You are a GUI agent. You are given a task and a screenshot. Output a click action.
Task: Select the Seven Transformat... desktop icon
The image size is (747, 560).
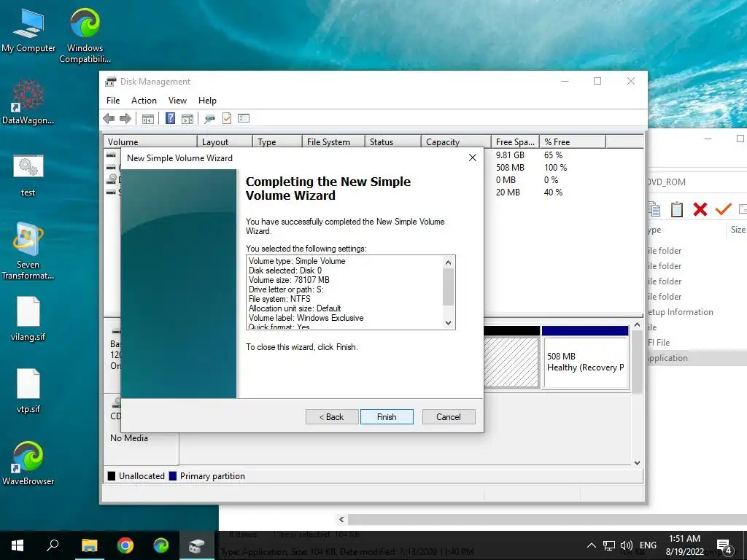tap(28, 252)
